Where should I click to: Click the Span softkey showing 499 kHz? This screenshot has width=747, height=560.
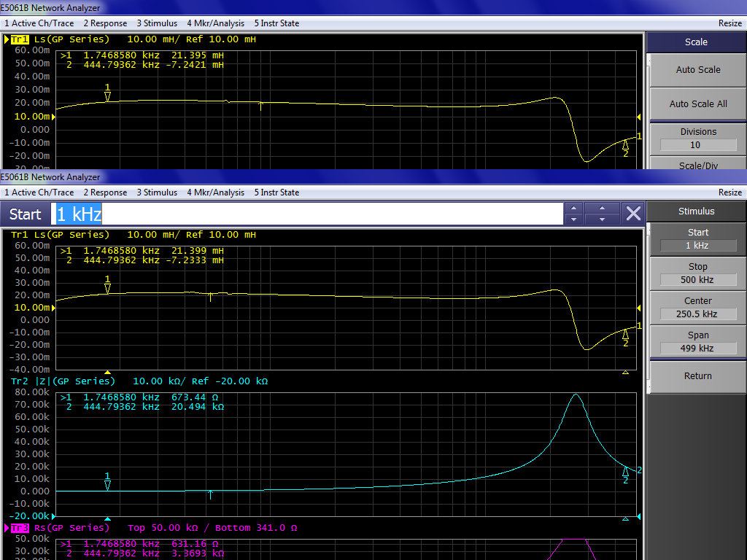click(x=698, y=342)
